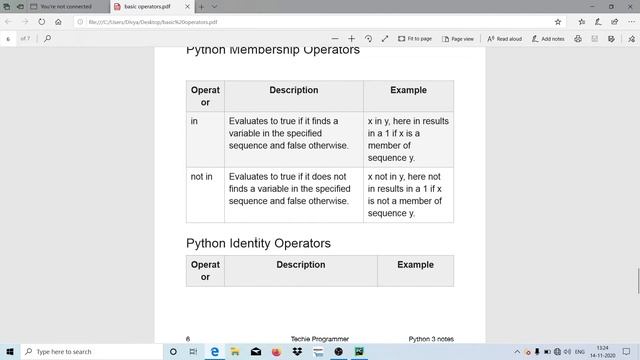Click Add notes in PDF toolbar

pyautogui.click(x=548, y=39)
